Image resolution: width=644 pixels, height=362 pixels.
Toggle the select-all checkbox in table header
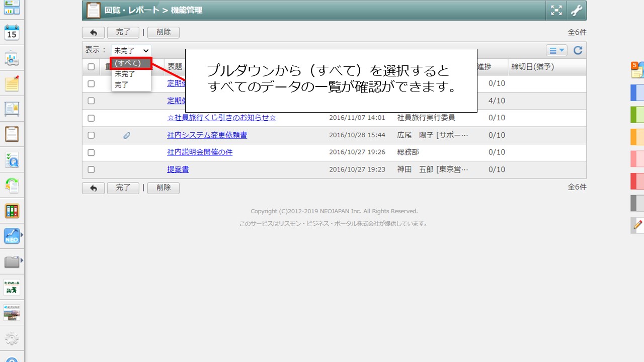pyautogui.click(x=91, y=67)
